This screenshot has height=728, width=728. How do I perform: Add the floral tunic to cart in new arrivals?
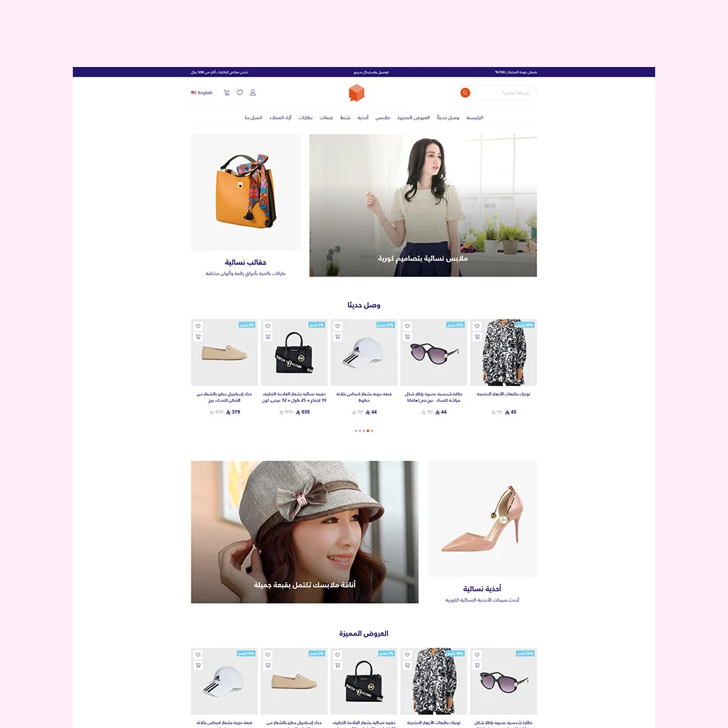point(477,336)
